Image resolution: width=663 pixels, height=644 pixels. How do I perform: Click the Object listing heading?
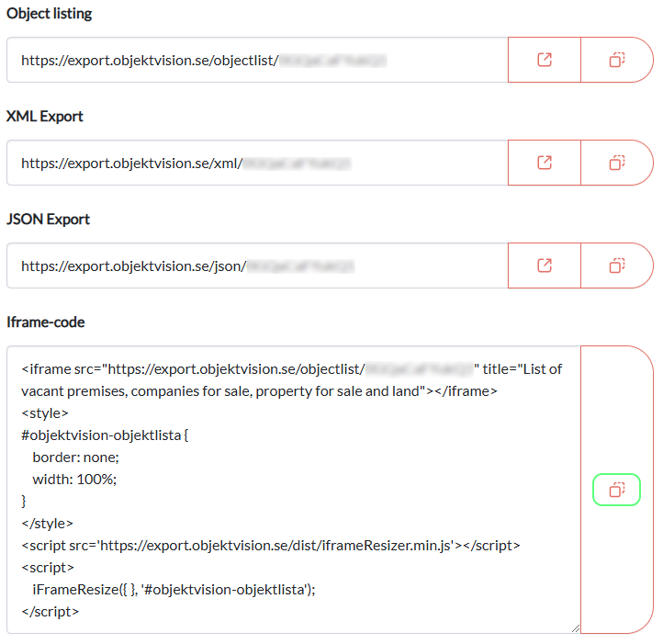[x=49, y=14]
